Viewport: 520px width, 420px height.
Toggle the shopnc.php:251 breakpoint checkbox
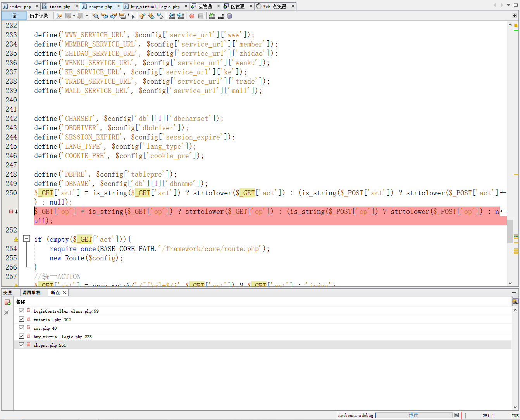(22, 345)
